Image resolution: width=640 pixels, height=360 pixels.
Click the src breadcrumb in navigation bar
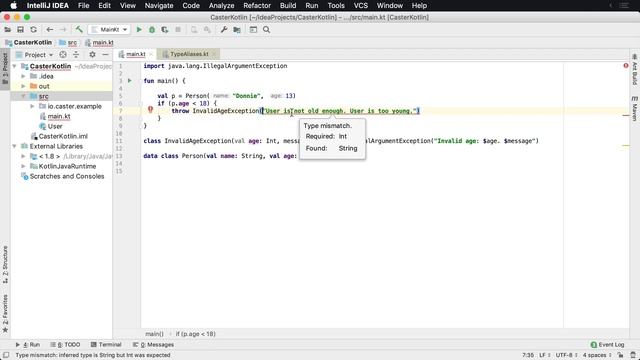pos(72,42)
